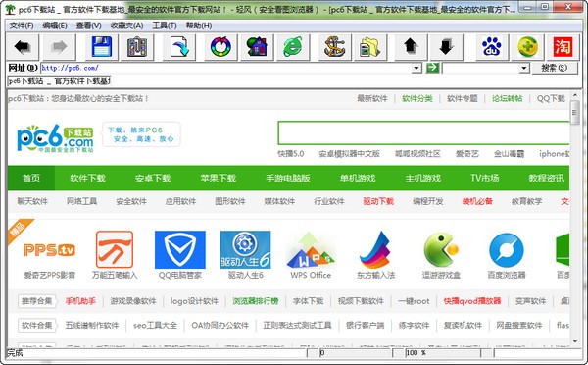Click the 快播qvod播放器 red link

pos(472,301)
